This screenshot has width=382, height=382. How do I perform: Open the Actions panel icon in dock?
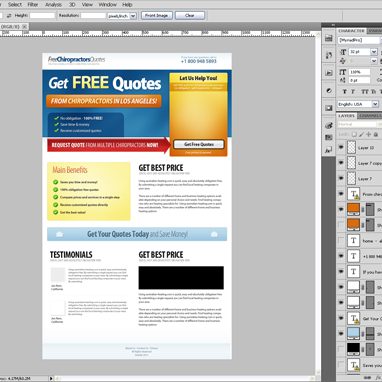click(329, 73)
